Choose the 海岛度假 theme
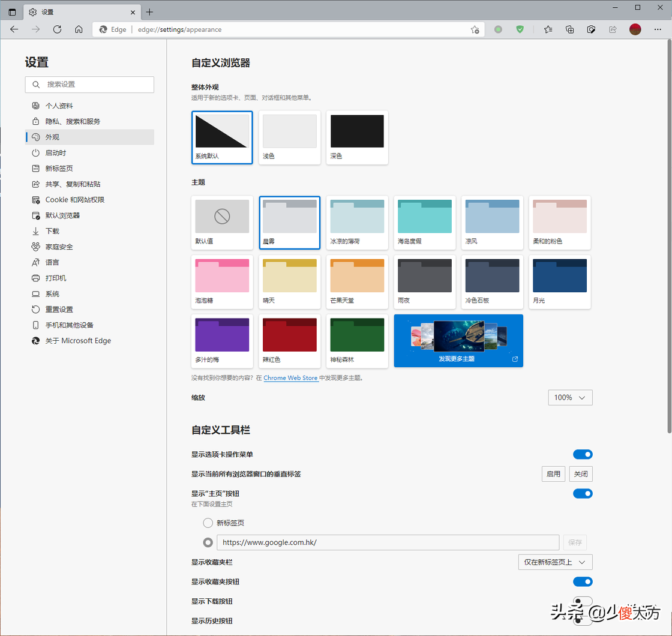This screenshot has width=672, height=636. click(425, 223)
